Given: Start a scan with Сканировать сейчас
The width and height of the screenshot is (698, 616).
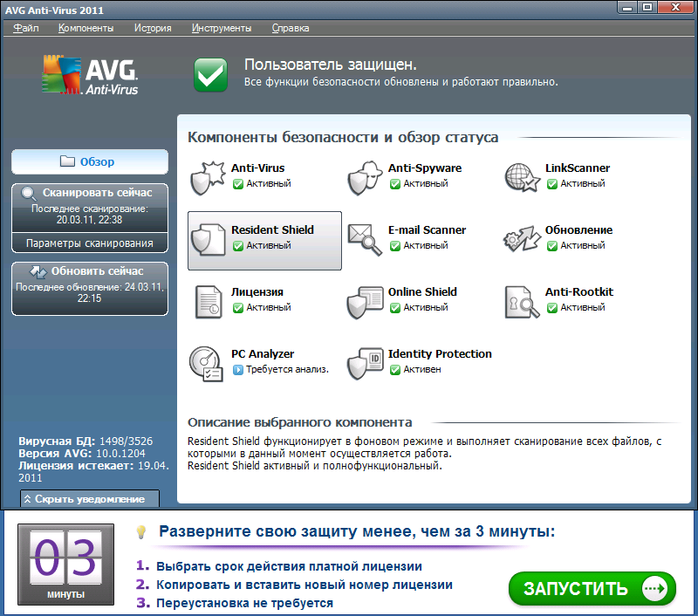Looking at the screenshot, I should pyautogui.click(x=90, y=208).
